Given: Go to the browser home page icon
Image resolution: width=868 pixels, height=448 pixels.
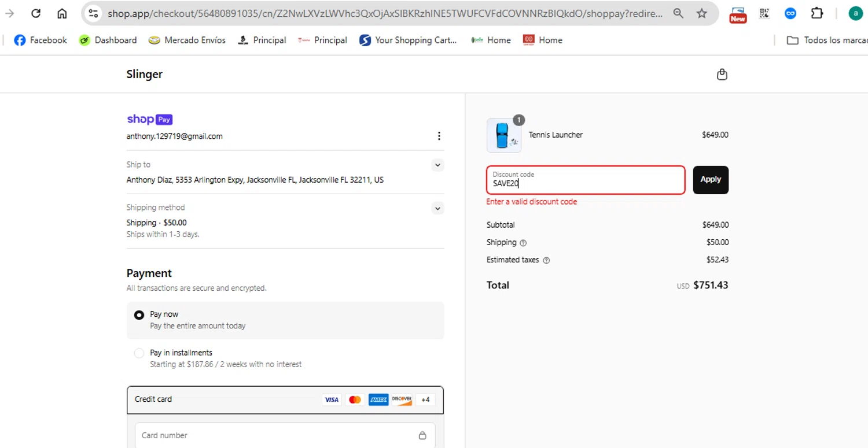Looking at the screenshot, I should point(62,13).
